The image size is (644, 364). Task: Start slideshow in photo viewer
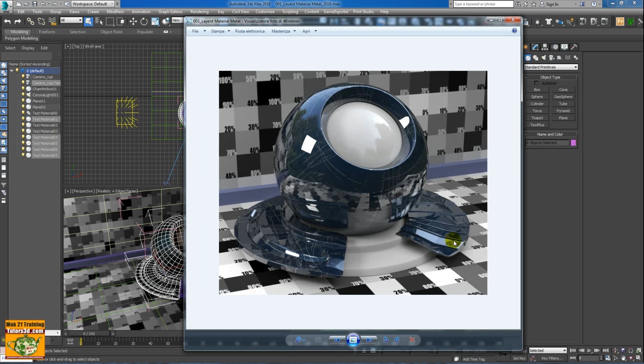pyautogui.click(x=353, y=340)
